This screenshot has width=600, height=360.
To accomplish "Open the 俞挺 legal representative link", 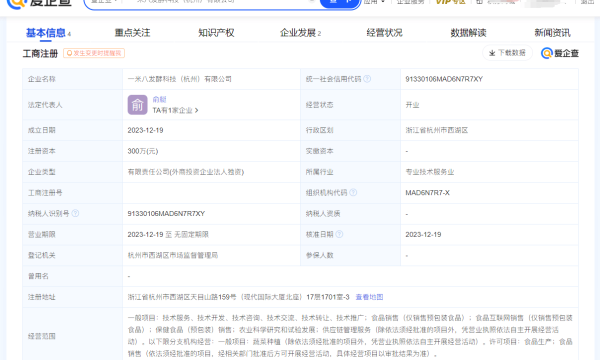I will pyautogui.click(x=159, y=99).
